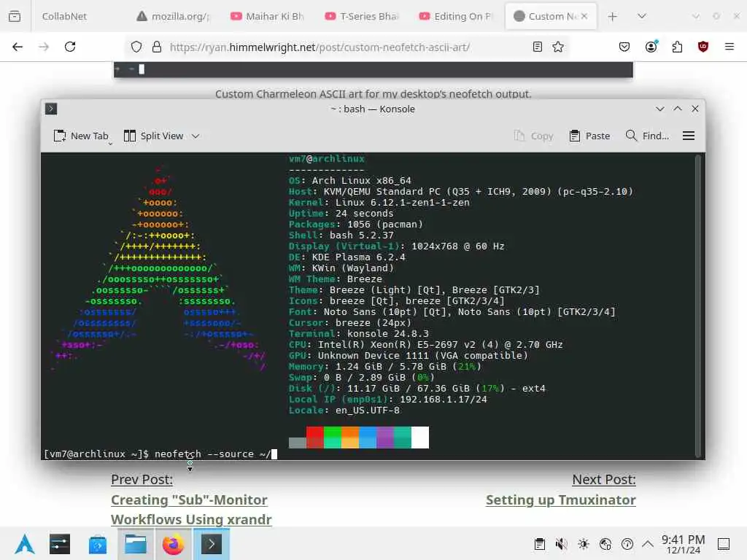Click the Konsole vertical scrollbar

698,305
